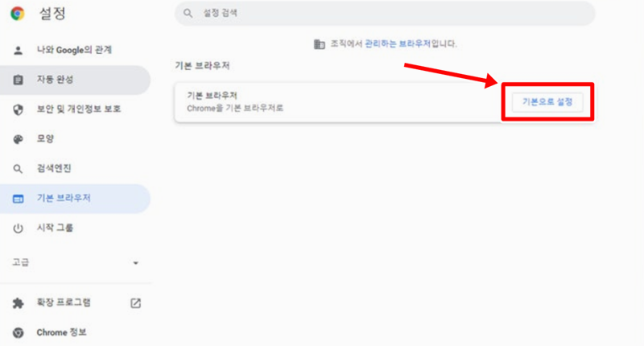Click the puzzle piece icon for 확장 프로그램
Screen dimensions: 644x346
18,303
